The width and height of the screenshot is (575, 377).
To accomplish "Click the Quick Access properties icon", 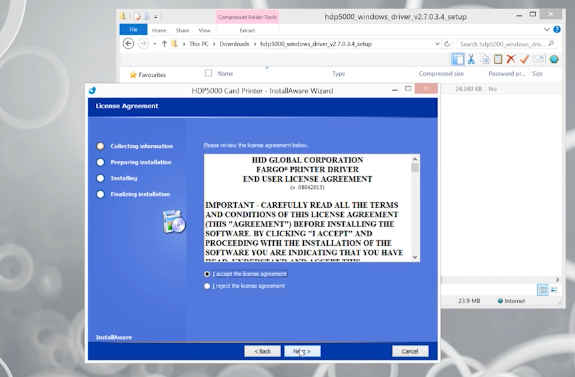I will [x=137, y=17].
